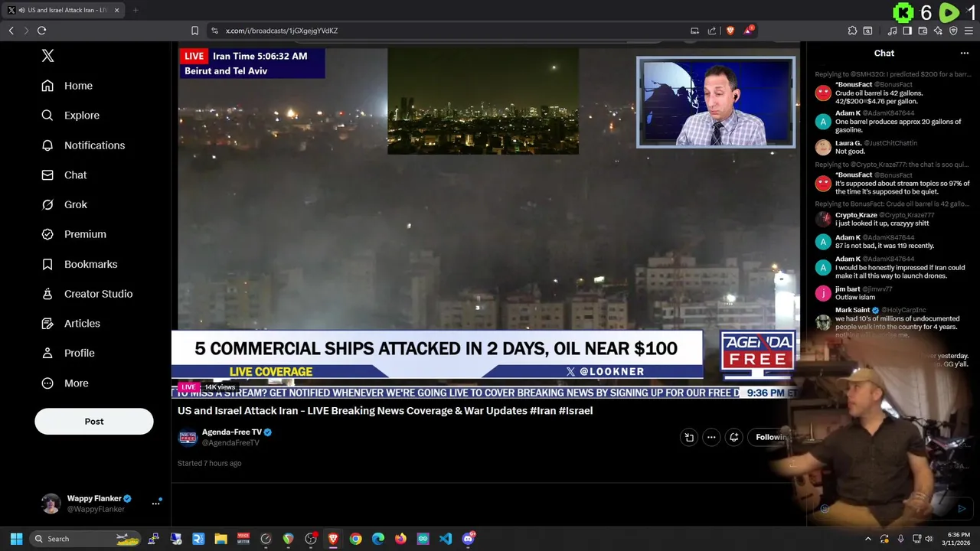
Task: Open the Premium page
Action: [x=73, y=234]
